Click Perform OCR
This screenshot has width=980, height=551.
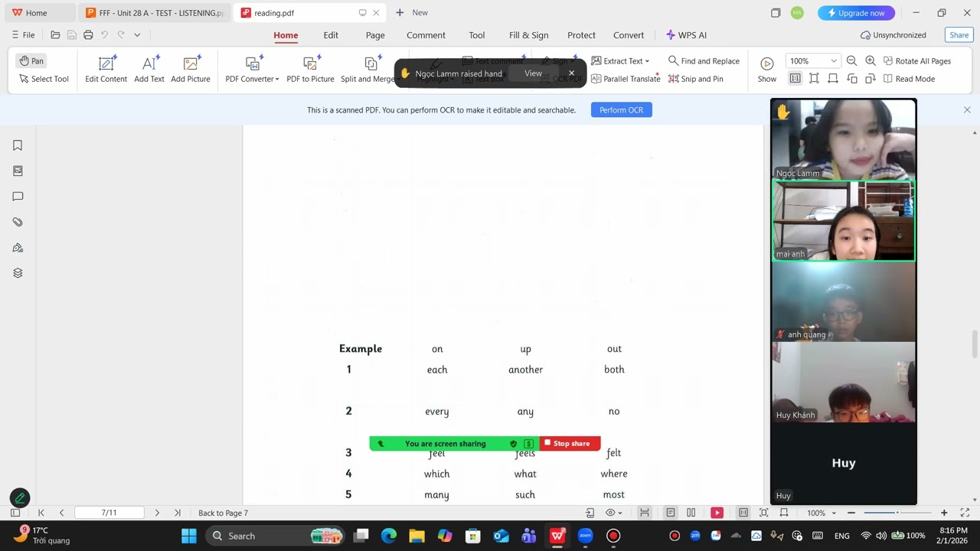[x=621, y=110]
